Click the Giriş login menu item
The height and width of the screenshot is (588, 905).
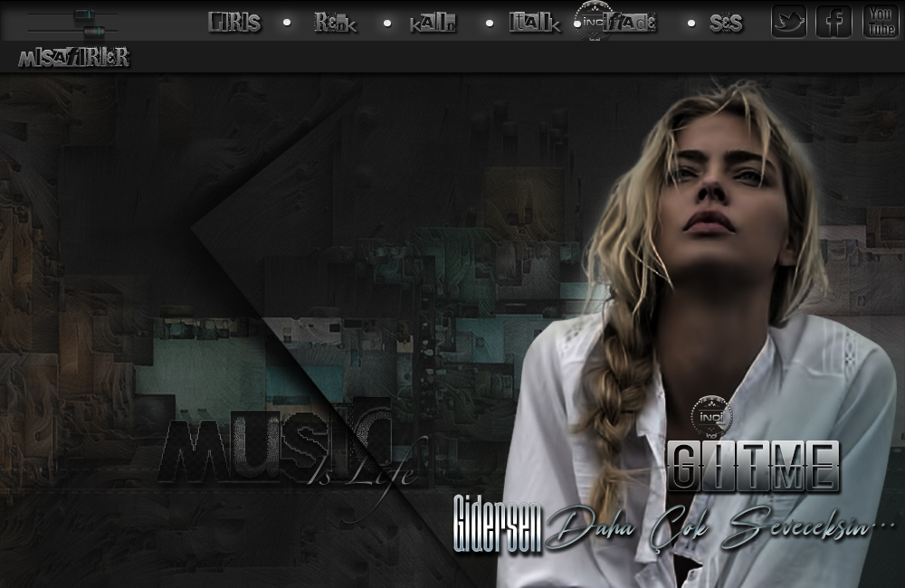point(234,24)
